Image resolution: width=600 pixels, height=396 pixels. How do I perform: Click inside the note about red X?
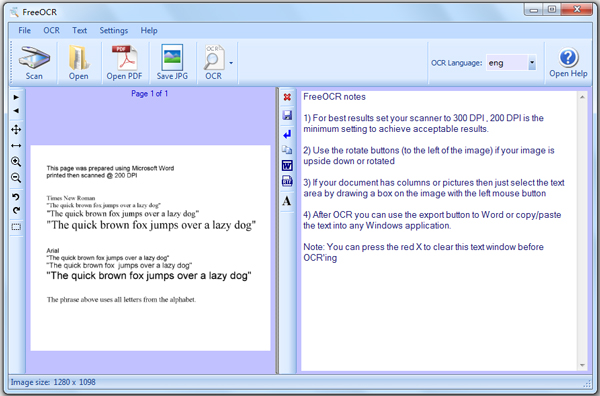pos(423,252)
